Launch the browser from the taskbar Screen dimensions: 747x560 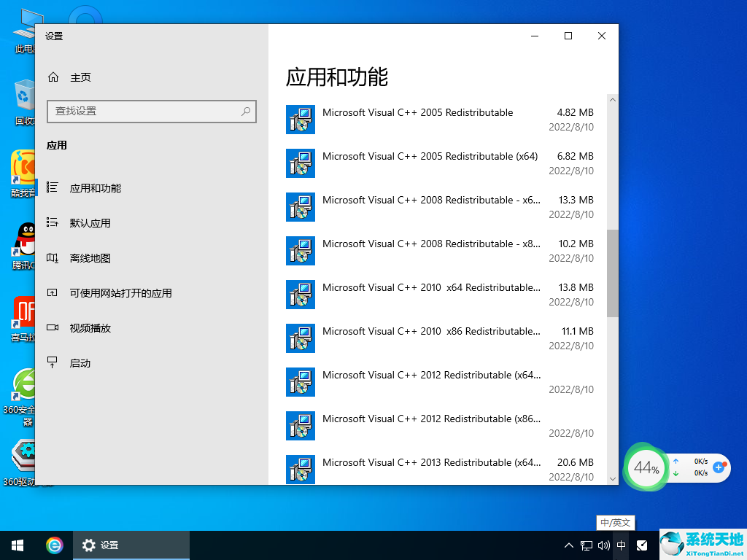(55, 545)
